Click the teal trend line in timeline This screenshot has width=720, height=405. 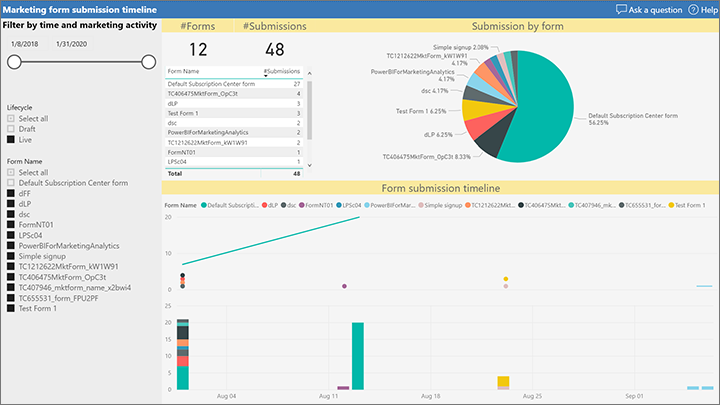click(x=271, y=241)
